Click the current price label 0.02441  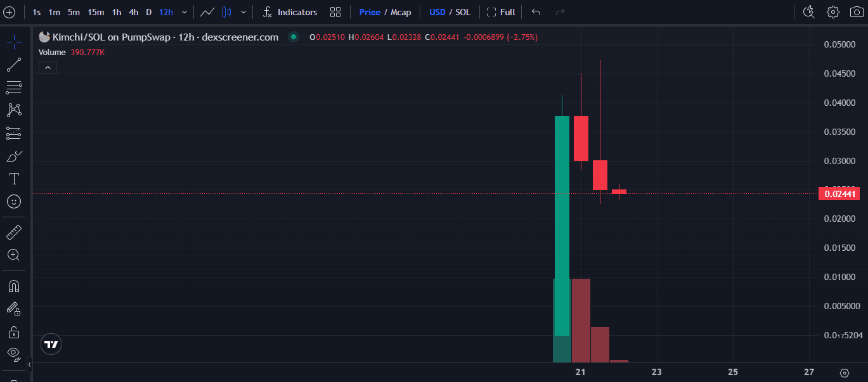click(x=839, y=194)
